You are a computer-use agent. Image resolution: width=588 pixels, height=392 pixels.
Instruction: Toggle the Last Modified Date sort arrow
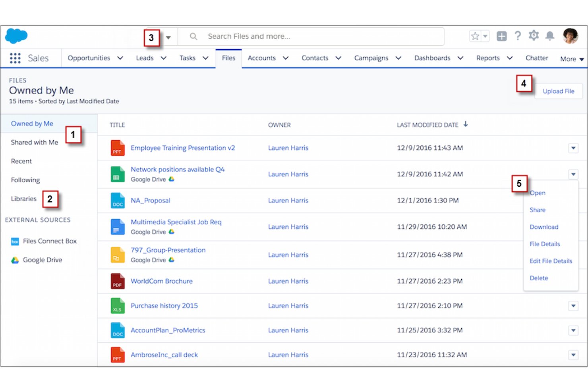466,124
